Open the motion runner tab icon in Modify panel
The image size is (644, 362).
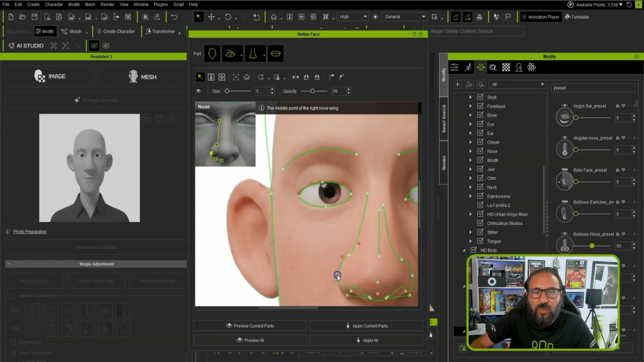click(468, 67)
